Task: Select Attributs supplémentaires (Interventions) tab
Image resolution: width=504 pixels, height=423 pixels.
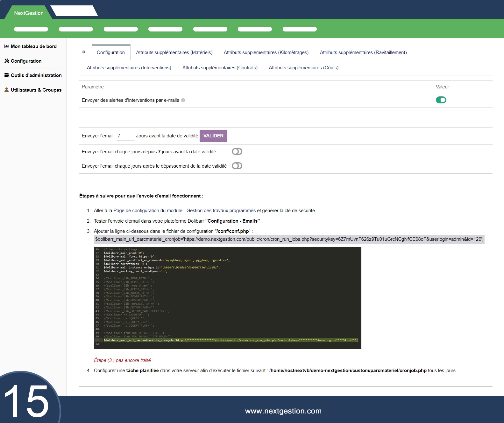Action: (129, 68)
